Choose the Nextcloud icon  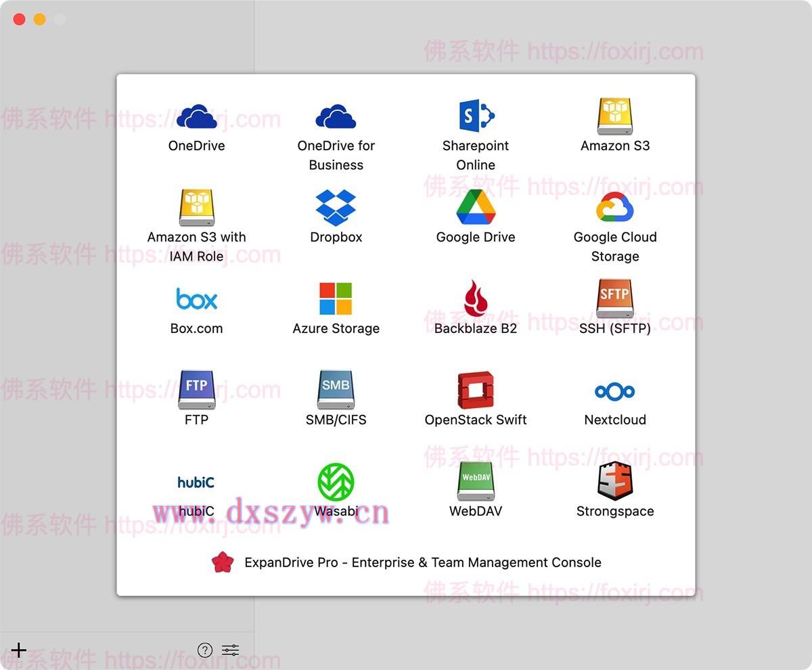click(615, 391)
